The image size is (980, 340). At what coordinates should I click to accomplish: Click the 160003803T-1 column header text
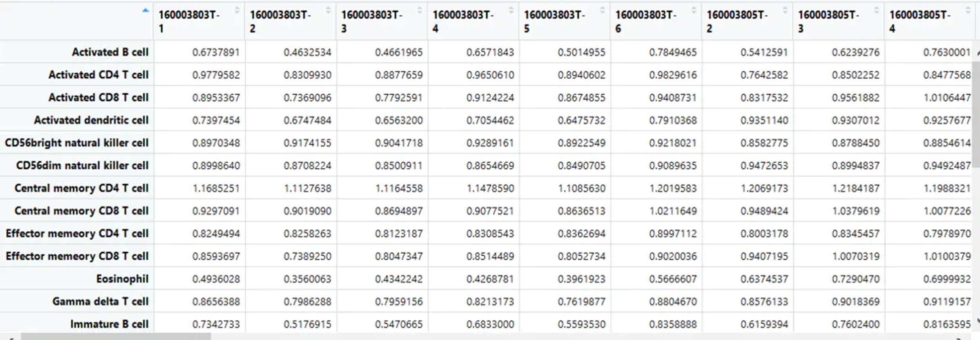(189, 22)
